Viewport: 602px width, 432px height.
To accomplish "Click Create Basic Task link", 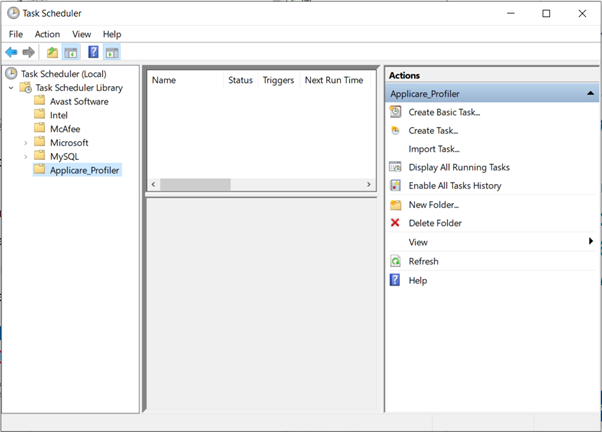I will (x=444, y=112).
